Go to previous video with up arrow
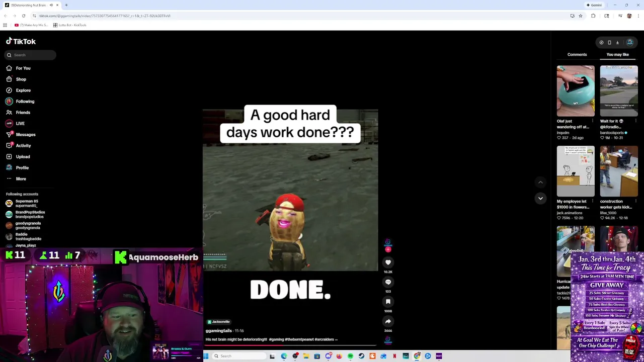This screenshot has width=644, height=362. tap(540, 183)
